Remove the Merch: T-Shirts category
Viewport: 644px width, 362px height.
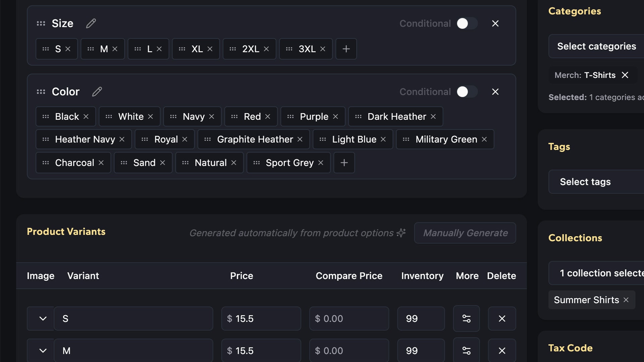click(626, 75)
